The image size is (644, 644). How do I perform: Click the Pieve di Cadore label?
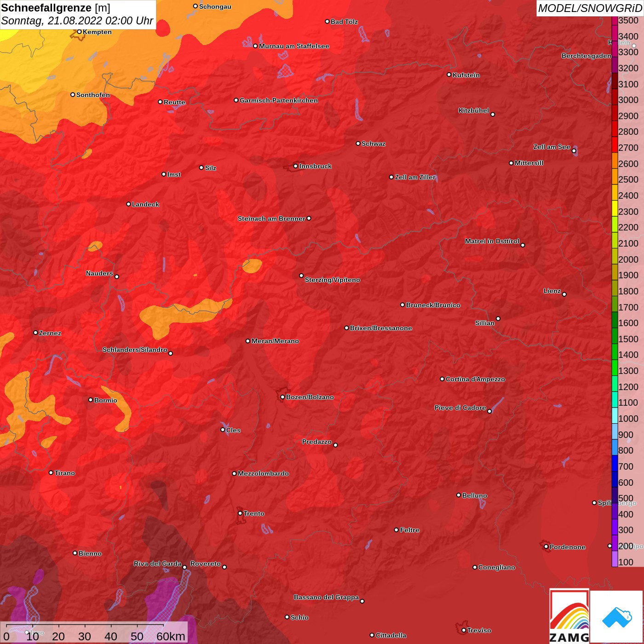coord(460,408)
